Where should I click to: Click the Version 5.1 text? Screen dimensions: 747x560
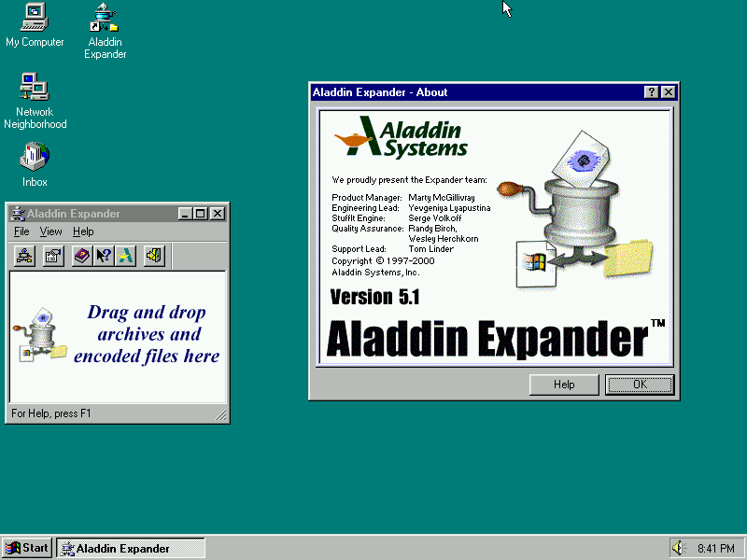pos(375,297)
